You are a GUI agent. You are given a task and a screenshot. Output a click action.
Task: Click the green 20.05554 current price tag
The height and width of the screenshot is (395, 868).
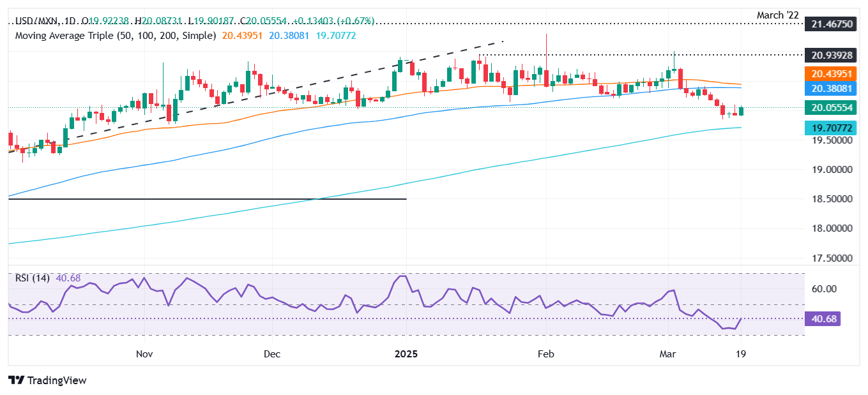point(828,108)
